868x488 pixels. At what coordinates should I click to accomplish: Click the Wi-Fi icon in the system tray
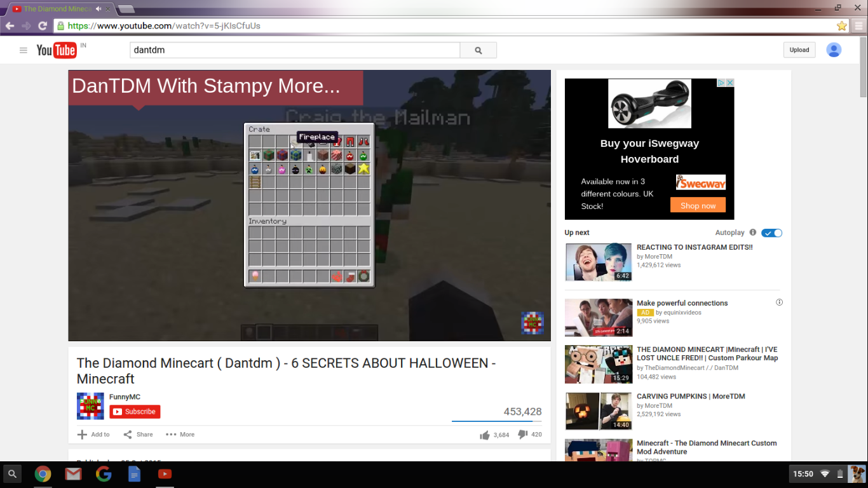[x=825, y=474]
